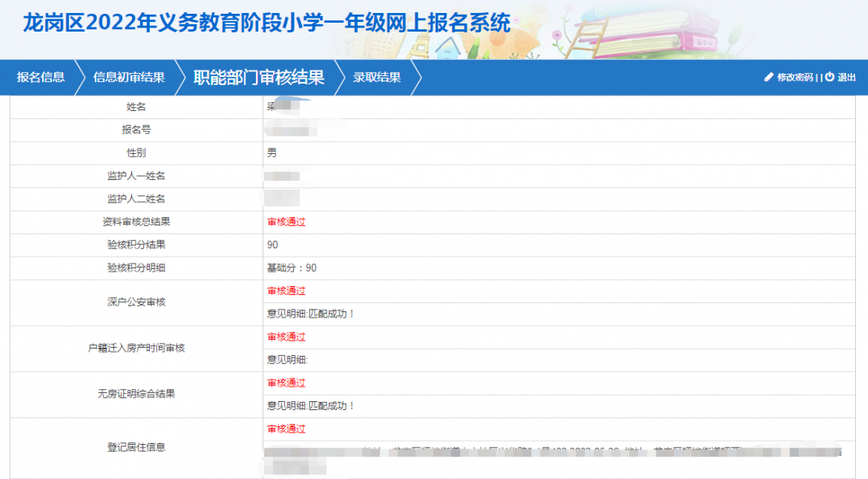
Task: Click 意见明细:匹配成功 under 无房证明综合结果
Action: click(311, 406)
